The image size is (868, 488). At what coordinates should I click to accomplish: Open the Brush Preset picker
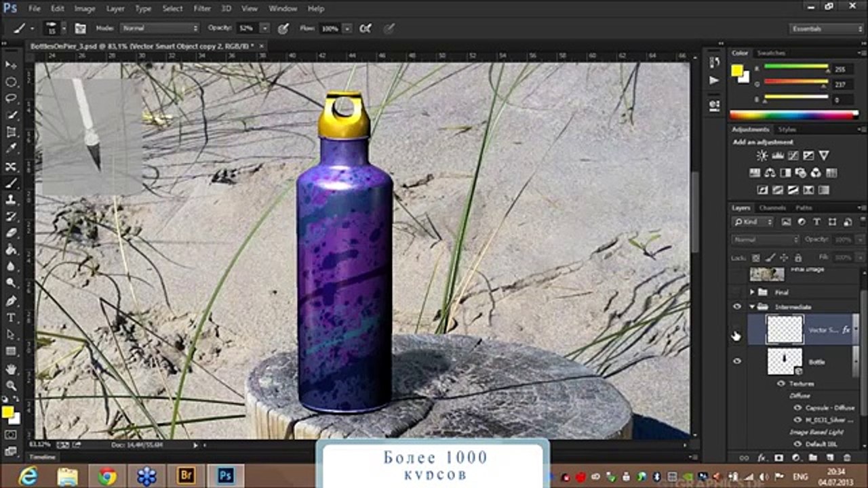coord(55,28)
